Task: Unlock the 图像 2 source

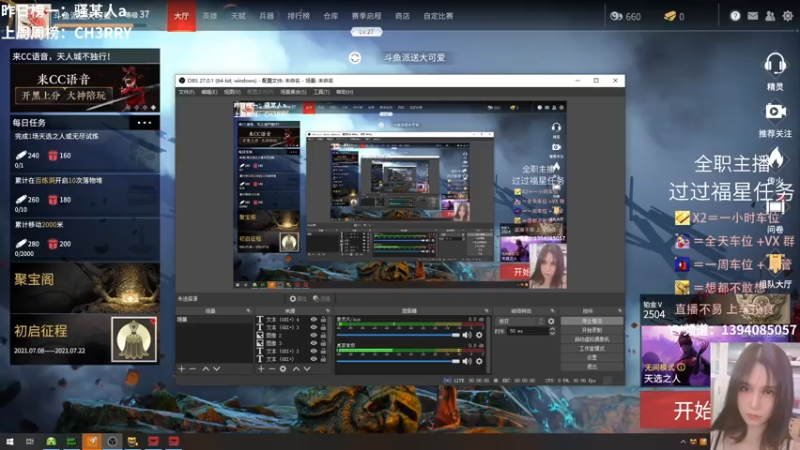Action: (x=323, y=335)
